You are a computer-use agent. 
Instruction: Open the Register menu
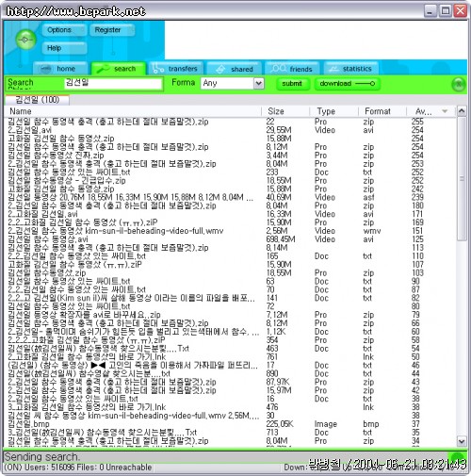pyautogui.click(x=112, y=30)
